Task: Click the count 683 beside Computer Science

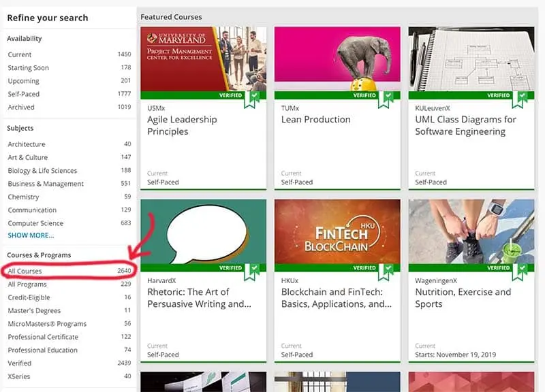Action: coord(126,223)
